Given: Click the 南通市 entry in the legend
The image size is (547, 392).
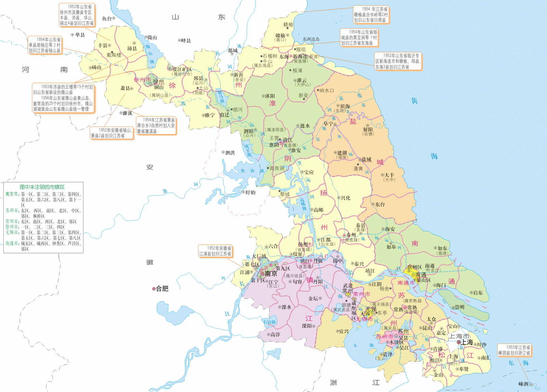Looking at the screenshot, I should (x=12, y=243).
